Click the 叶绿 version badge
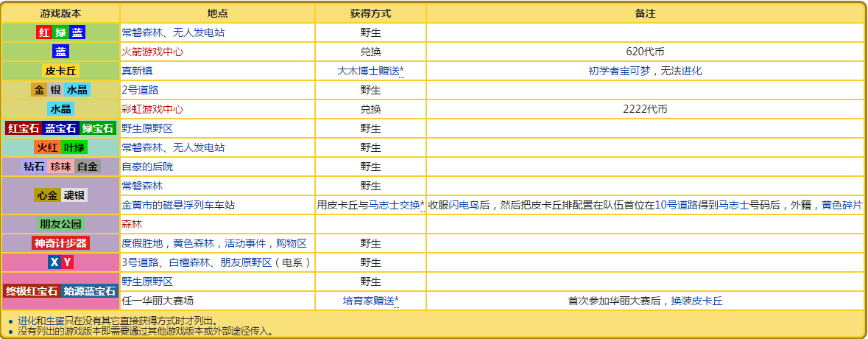 (74, 147)
